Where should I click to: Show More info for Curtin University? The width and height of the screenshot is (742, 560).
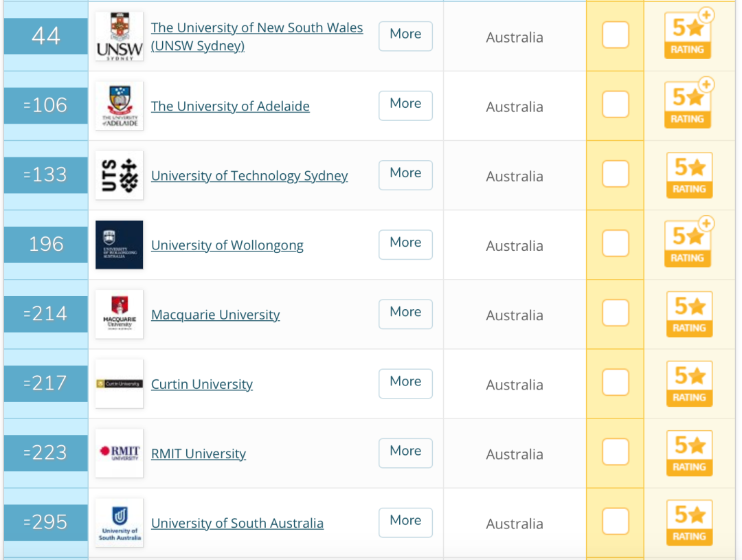pyautogui.click(x=405, y=383)
